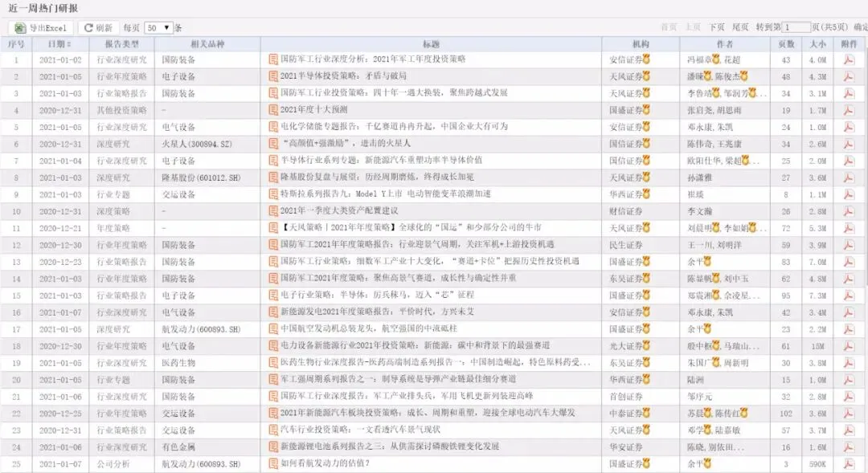Open PDF attachment for 医药生物行业深度报告 row

click(x=848, y=363)
